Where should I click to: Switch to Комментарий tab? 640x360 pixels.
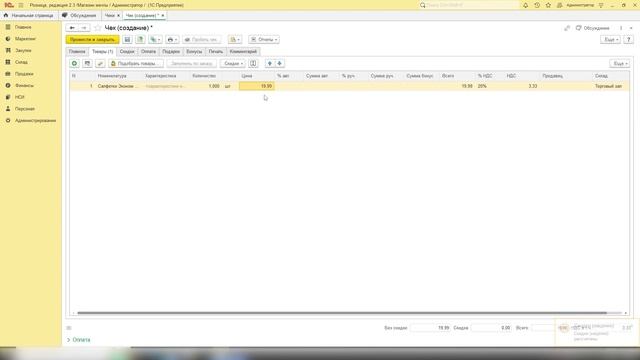(243, 51)
